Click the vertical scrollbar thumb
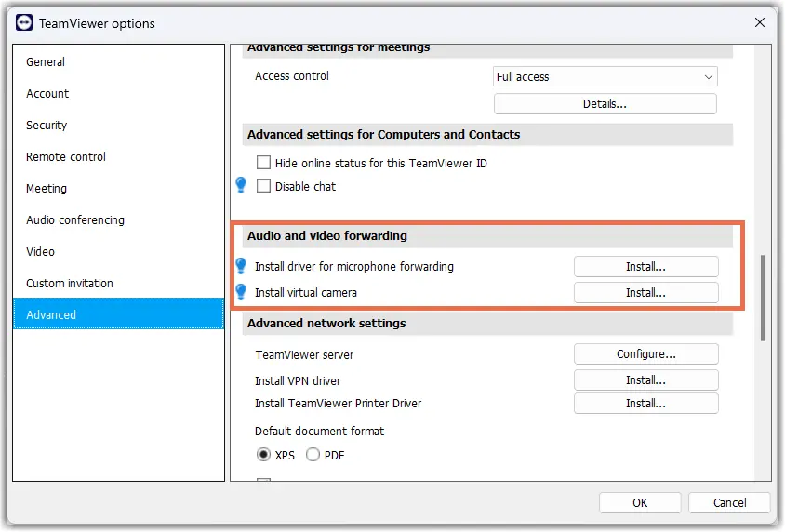This screenshot has height=532, width=785. click(x=763, y=298)
